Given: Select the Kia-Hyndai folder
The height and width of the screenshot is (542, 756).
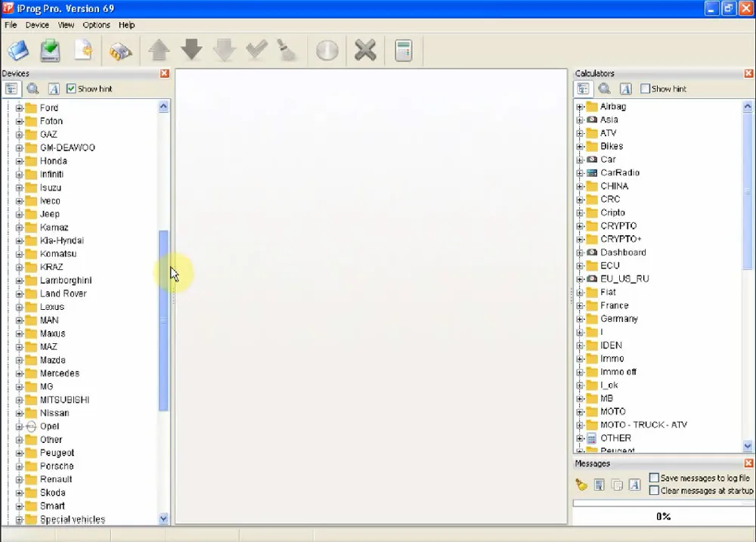Looking at the screenshot, I should point(62,240).
